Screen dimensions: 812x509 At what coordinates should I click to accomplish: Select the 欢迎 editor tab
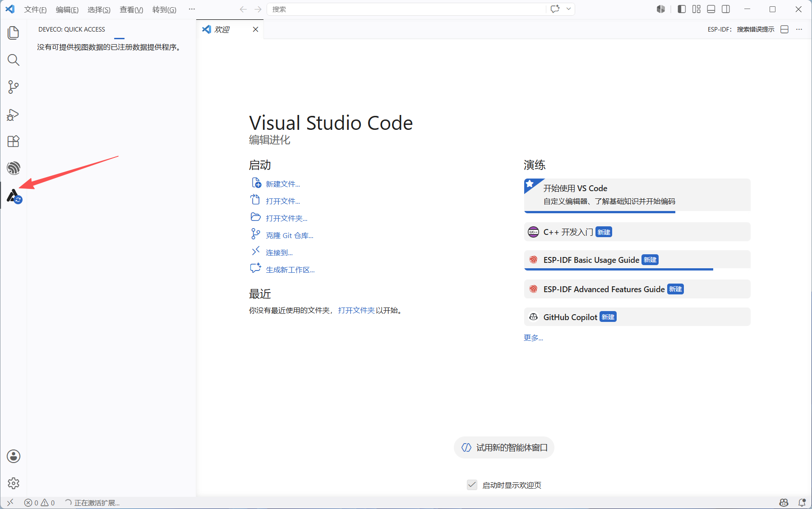[x=230, y=29]
